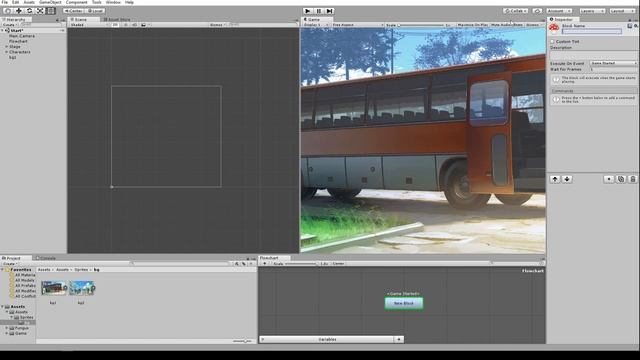Open the Layout dropdown

click(623, 11)
